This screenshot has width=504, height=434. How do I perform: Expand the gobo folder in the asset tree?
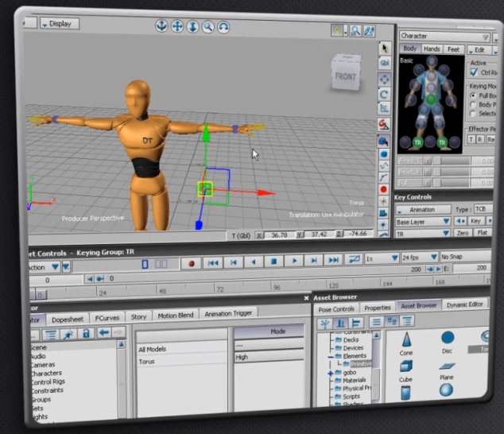click(330, 374)
